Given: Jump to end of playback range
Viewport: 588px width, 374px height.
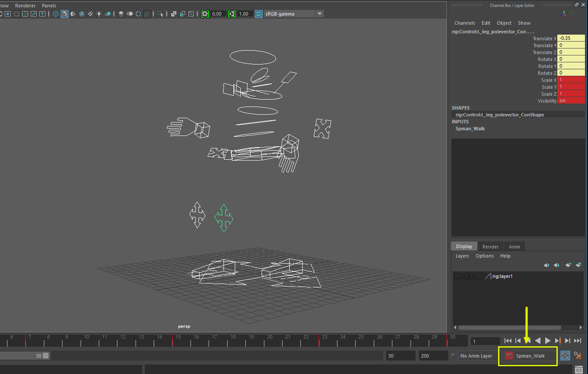Looking at the screenshot, I should tap(578, 341).
